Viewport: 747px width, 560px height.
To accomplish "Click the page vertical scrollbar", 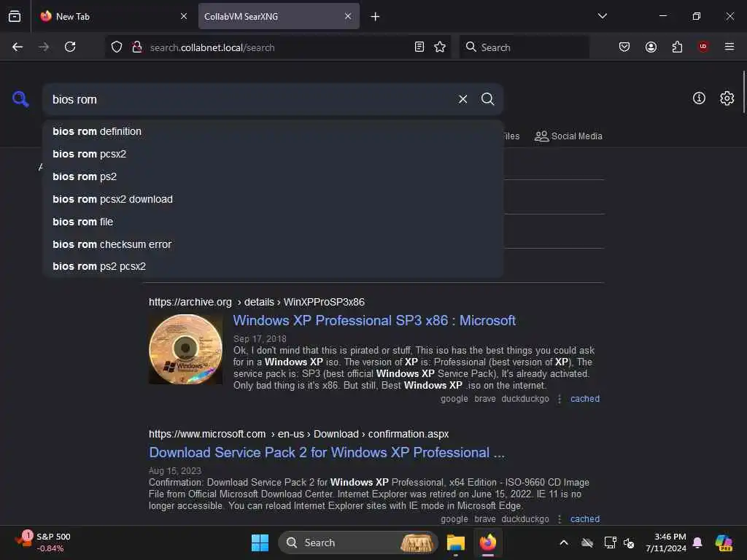I will [x=743, y=91].
